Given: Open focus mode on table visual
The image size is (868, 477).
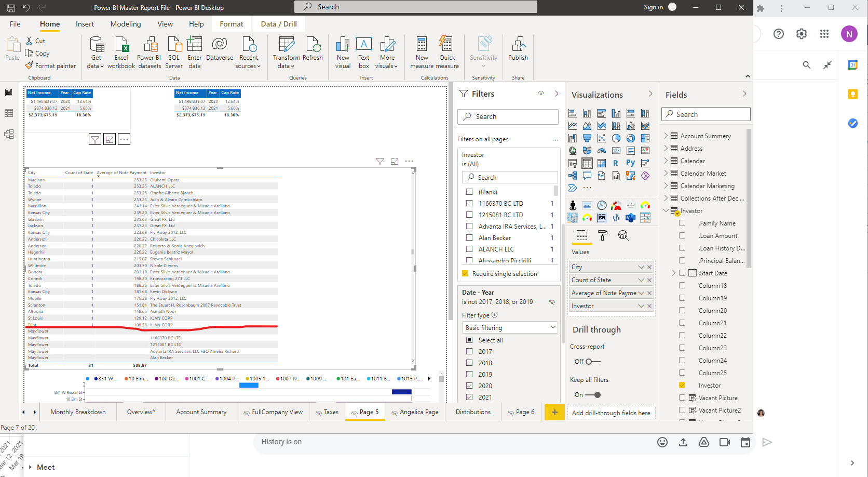Looking at the screenshot, I should click(x=395, y=162).
